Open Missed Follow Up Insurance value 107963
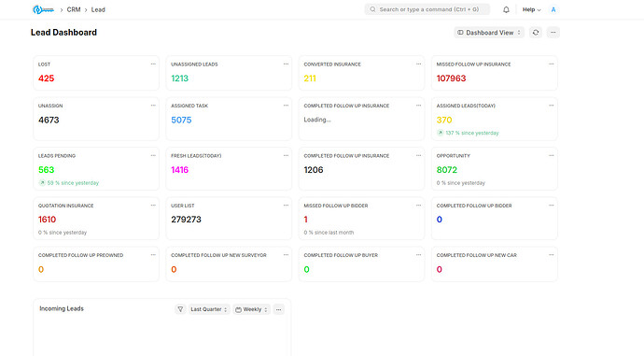This screenshot has width=644, height=356. click(x=451, y=78)
